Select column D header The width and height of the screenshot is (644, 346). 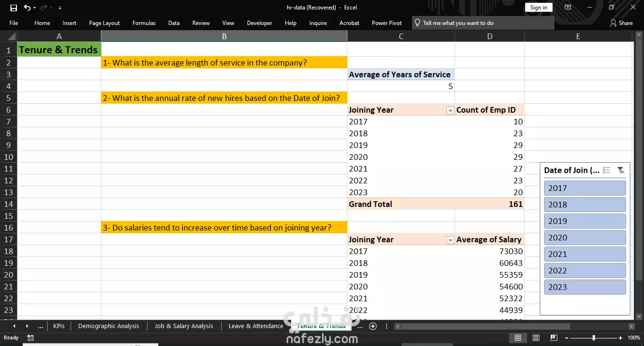[489, 36]
